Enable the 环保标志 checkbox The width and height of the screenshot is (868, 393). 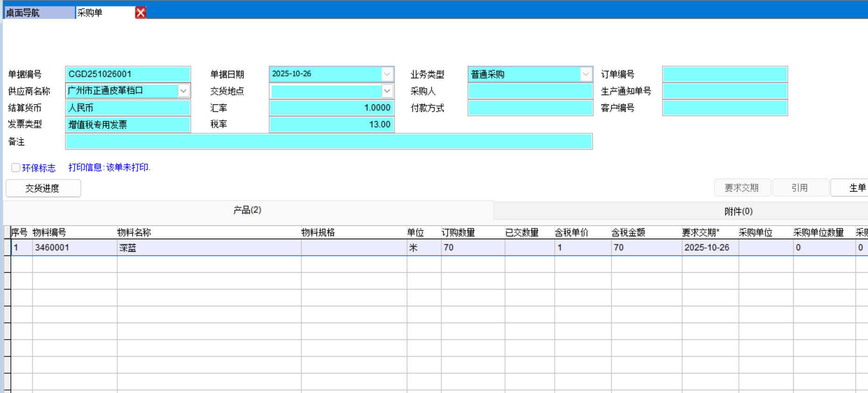tap(16, 168)
